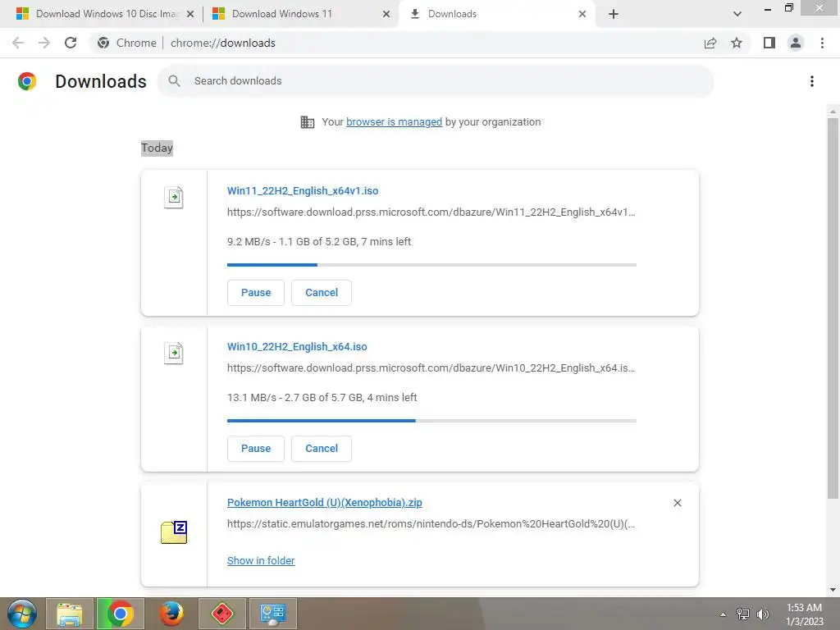Show Pokemon HeartGold zip in folder
The width and height of the screenshot is (840, 630).
pyautogui.click(x=261, y=560)
